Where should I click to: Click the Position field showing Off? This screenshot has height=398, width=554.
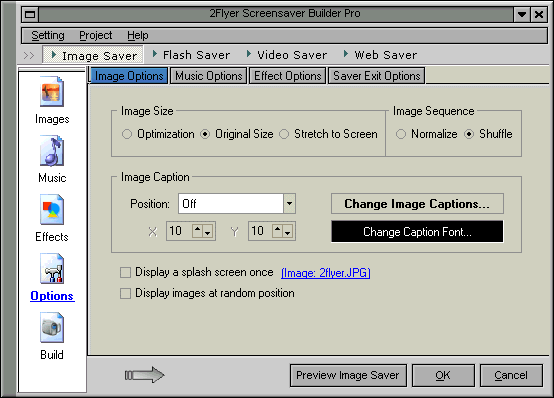(x=231, y=203)
